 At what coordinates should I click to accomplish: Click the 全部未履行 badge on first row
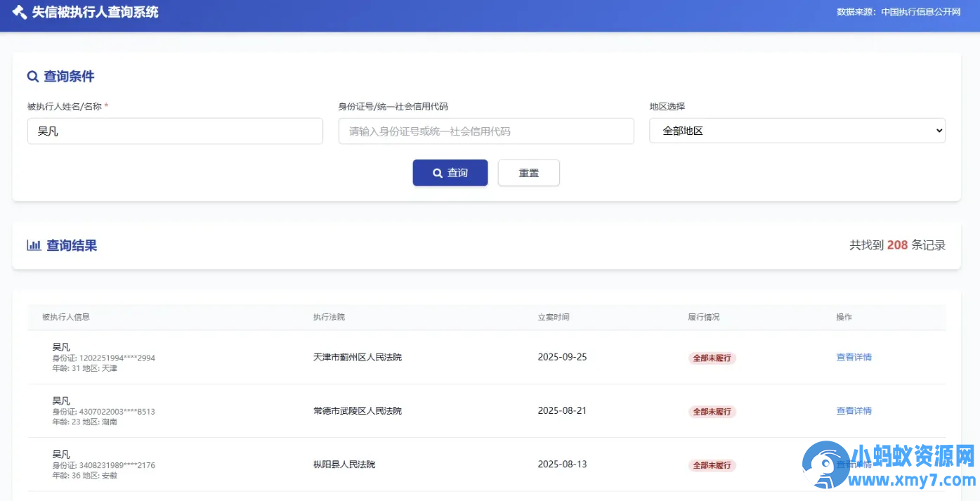pyautogui.click(x=712, y=358)
